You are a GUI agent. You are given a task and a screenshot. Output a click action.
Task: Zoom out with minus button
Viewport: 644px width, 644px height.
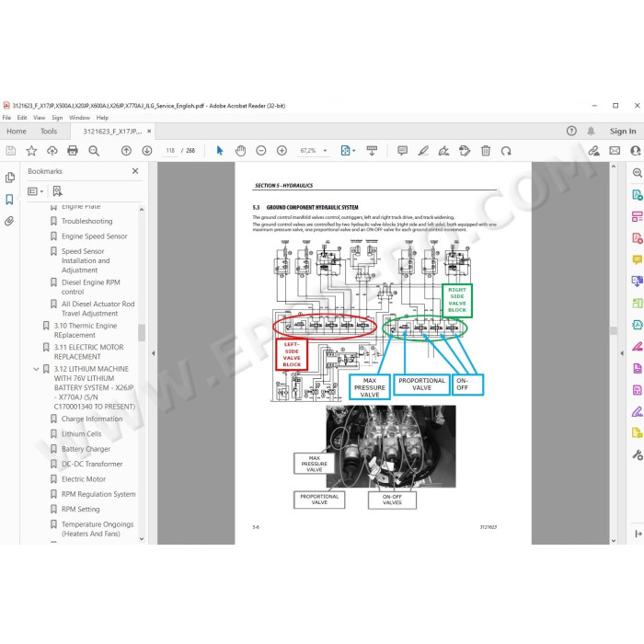coord(260,151)
